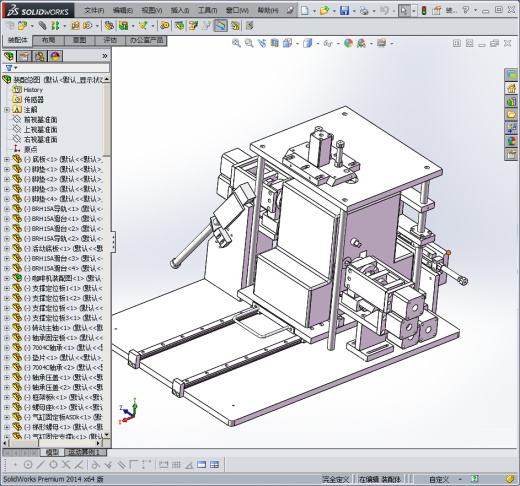Open the Zoom to Fit magnifier icon
This screenshot has width=520, height=486.
coord(236,43)
